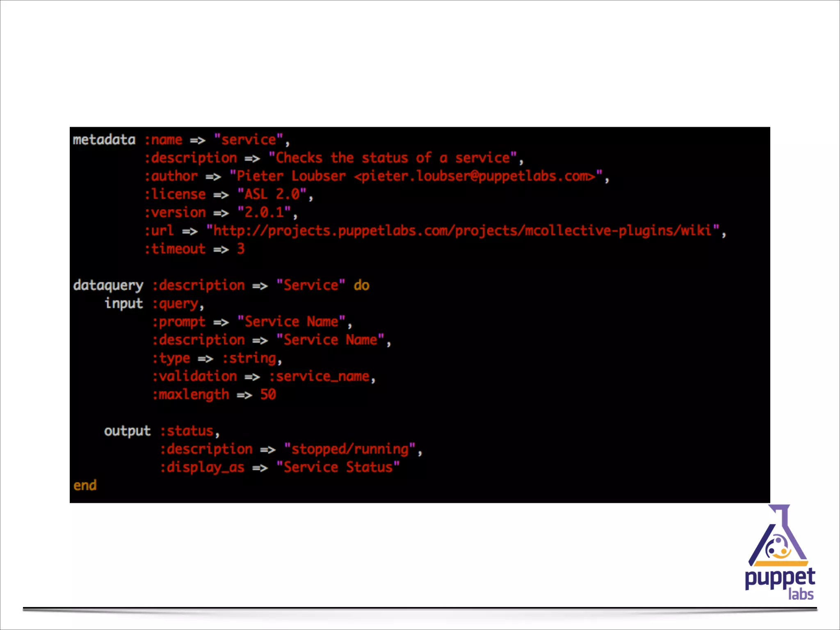This screenshot has height=630, width=840.
Task: Click the "stopped/running" description string
Action: [350, 449]
